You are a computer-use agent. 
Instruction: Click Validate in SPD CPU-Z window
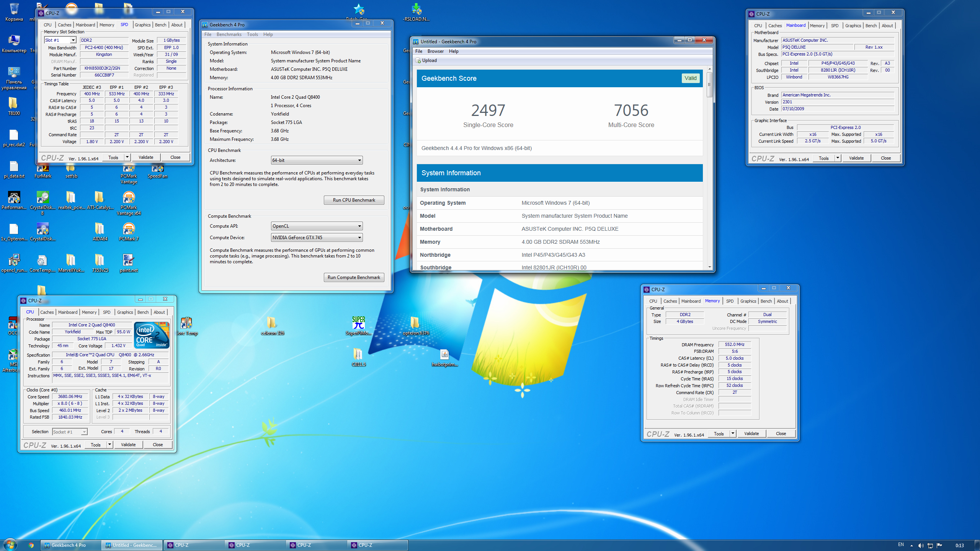146,157
